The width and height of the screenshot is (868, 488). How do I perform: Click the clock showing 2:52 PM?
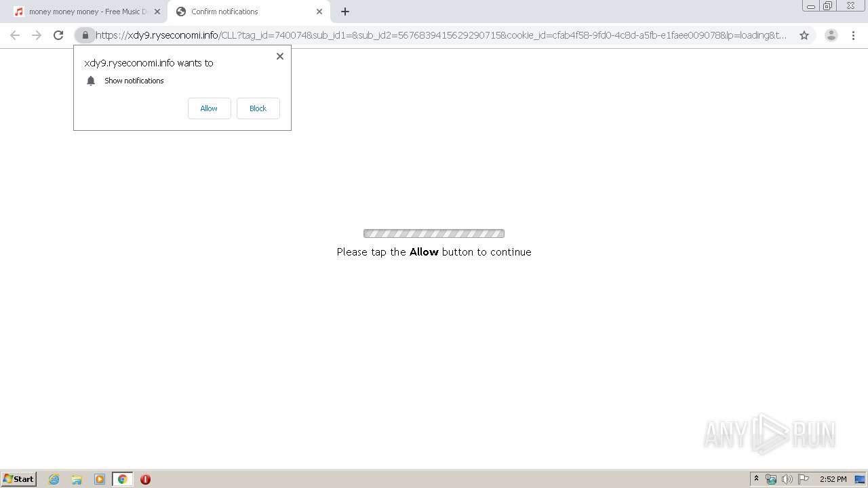[833, 479]
